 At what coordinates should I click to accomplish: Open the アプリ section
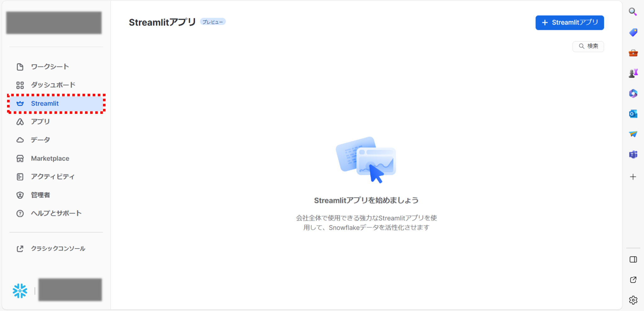tap(40, 122)
